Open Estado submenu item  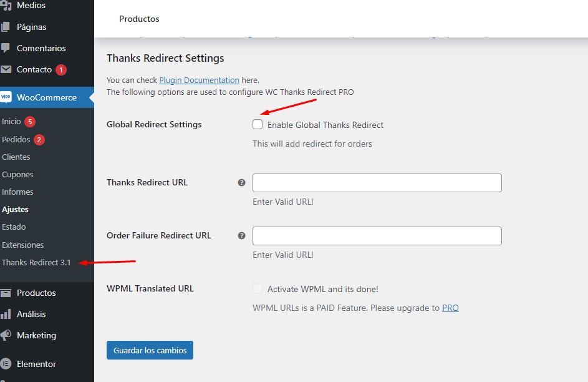[14, 227]
